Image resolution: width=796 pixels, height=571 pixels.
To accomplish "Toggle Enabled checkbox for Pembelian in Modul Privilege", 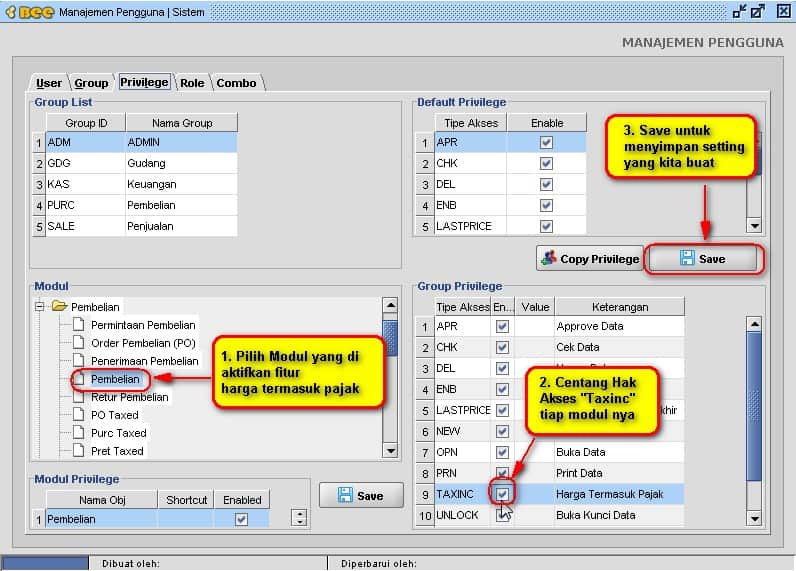I will pyautogui.click(x=241, y=519).
